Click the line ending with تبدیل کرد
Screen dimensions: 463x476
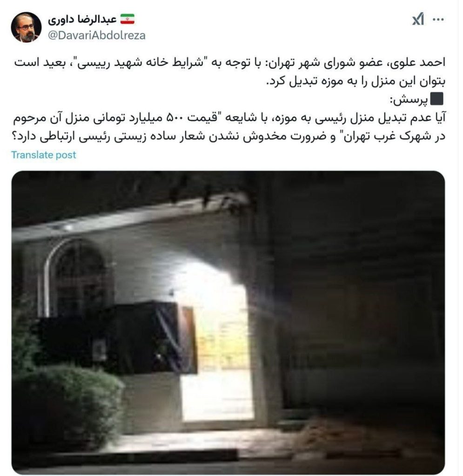coord(356,81)
